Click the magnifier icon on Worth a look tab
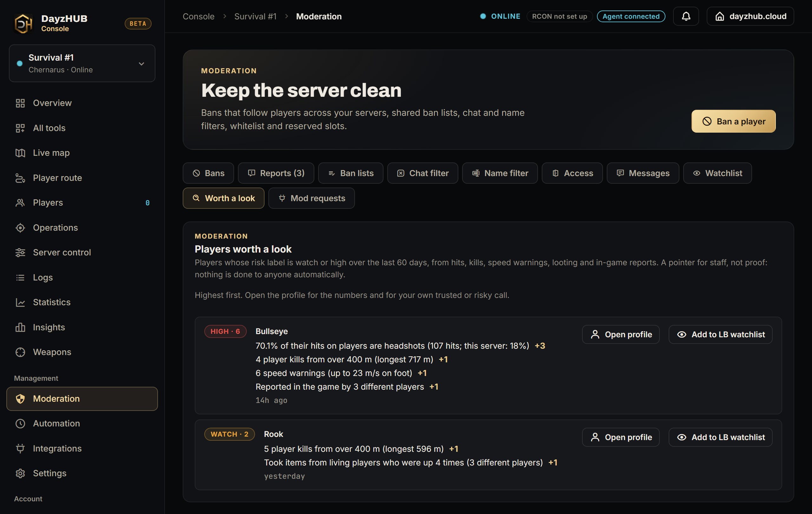The width and height of the screenshot is (812, 514). point(196,198)
